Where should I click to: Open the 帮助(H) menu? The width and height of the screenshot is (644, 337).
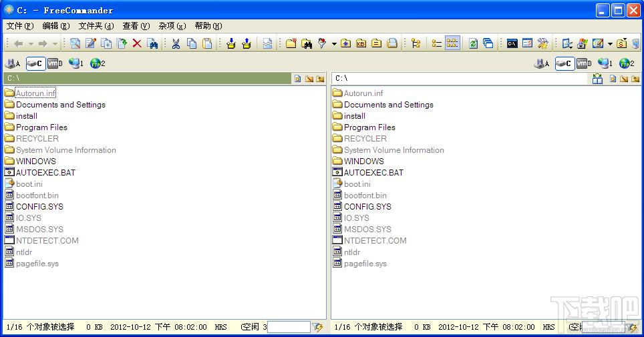tap(208, 26)
